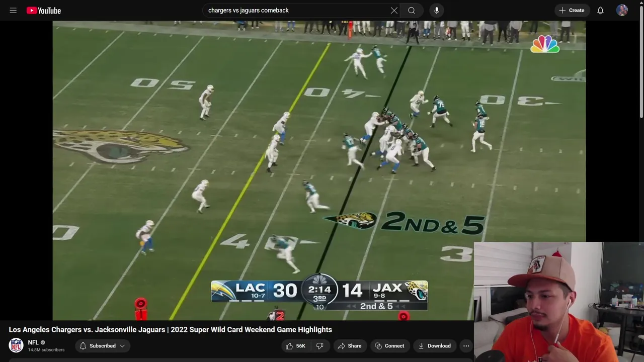Open the NFL channel name link
Image resolution: width=644 pixels, height=362 pixels.
pos(33,342)
